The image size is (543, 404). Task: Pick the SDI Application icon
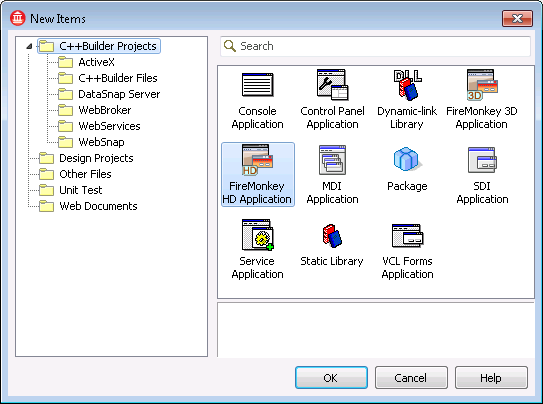coord(482,160)
